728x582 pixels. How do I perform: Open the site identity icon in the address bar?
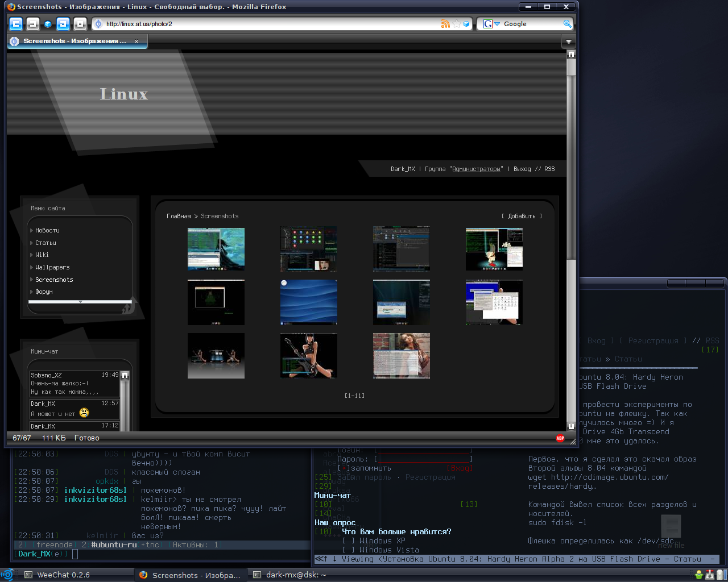[x=98, y=24]
